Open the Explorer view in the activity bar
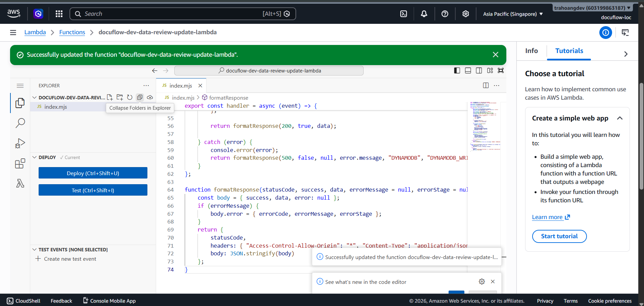Viewport: 644px width, 306px height. coord(20,103)
